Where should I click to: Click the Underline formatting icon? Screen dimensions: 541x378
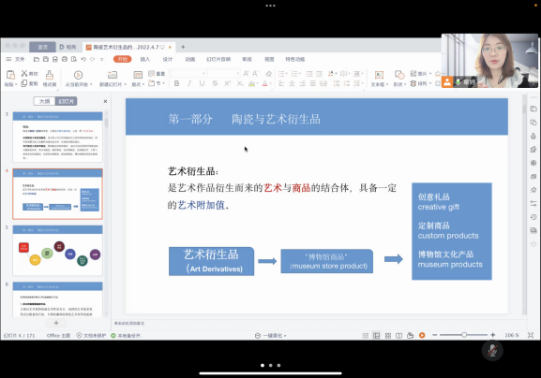[202, 83]
